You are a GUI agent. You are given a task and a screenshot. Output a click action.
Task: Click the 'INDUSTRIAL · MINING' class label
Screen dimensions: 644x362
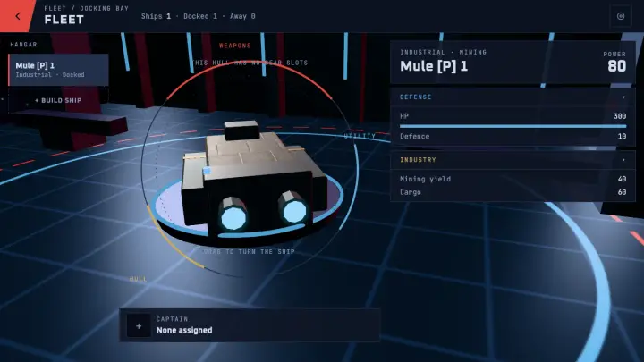coord(443,52)
